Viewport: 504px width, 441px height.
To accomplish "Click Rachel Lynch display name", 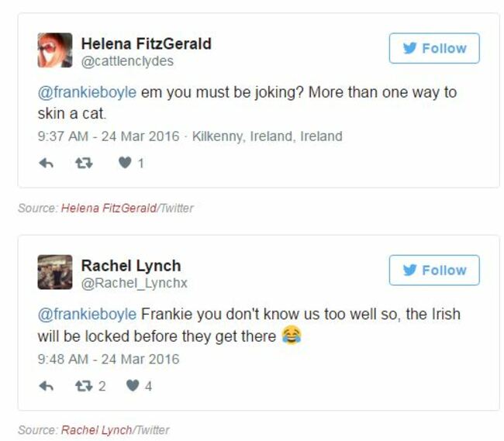I will (x=131, y=266).
